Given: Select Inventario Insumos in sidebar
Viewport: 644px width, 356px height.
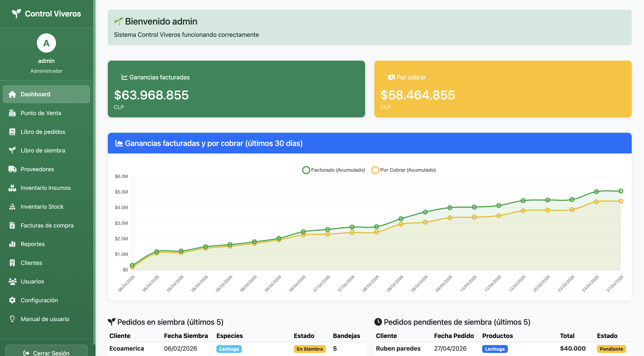Looking at the screenshot, I should [46, 188].
